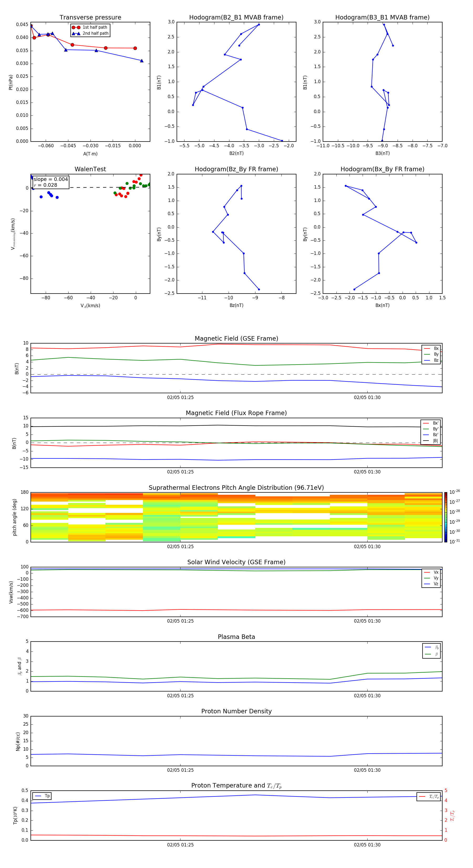Click the 10^-26 colorbar tick label
The image size is (473, 868).
click(455, 492)
